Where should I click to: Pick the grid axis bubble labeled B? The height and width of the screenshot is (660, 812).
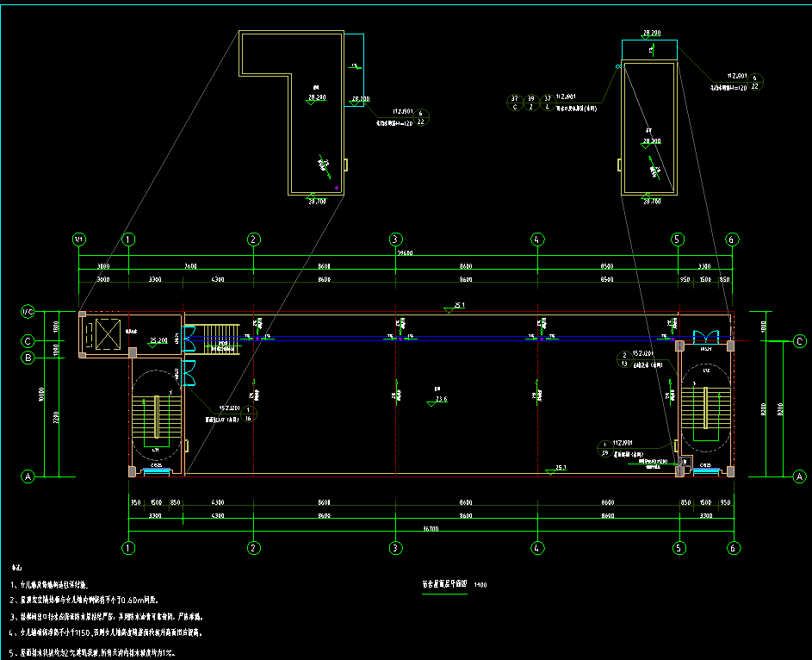click(28, 357)
